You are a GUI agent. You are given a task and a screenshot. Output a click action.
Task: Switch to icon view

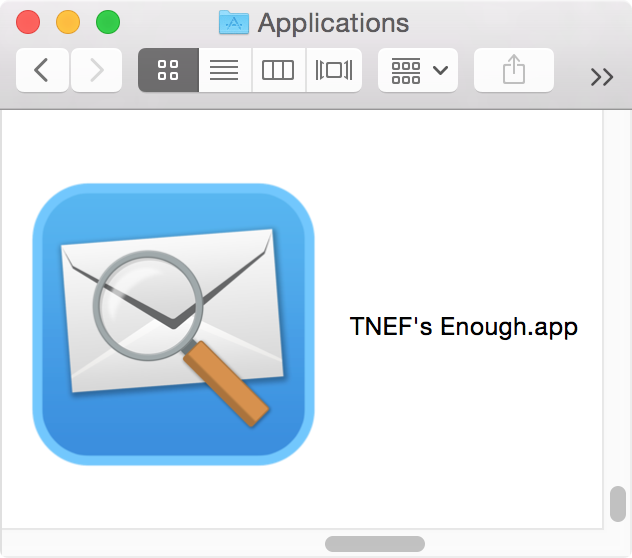pos(168,70)
